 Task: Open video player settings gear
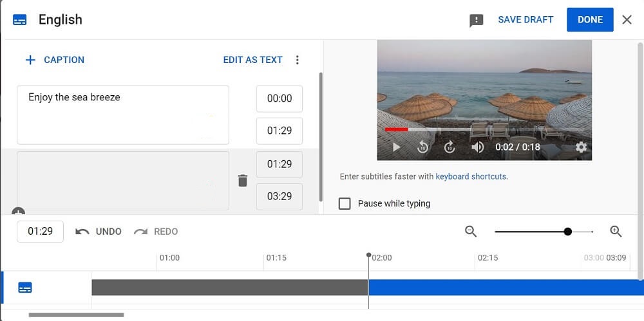pos(581,147)
